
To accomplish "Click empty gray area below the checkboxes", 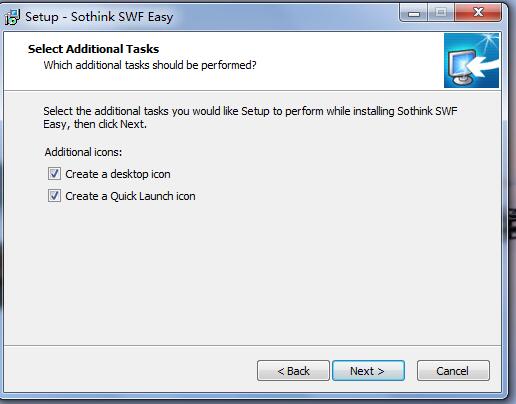I will point(252,273).
